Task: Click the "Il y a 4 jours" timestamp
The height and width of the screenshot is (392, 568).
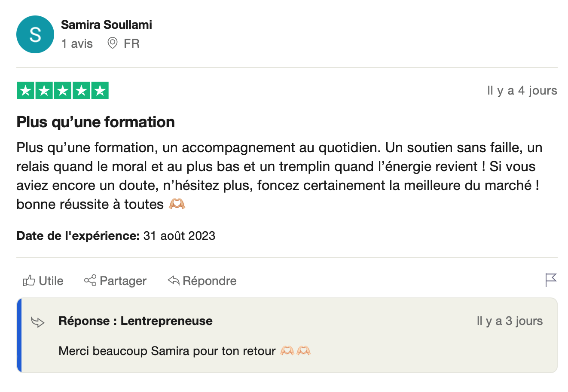Action: coord(522,91)
